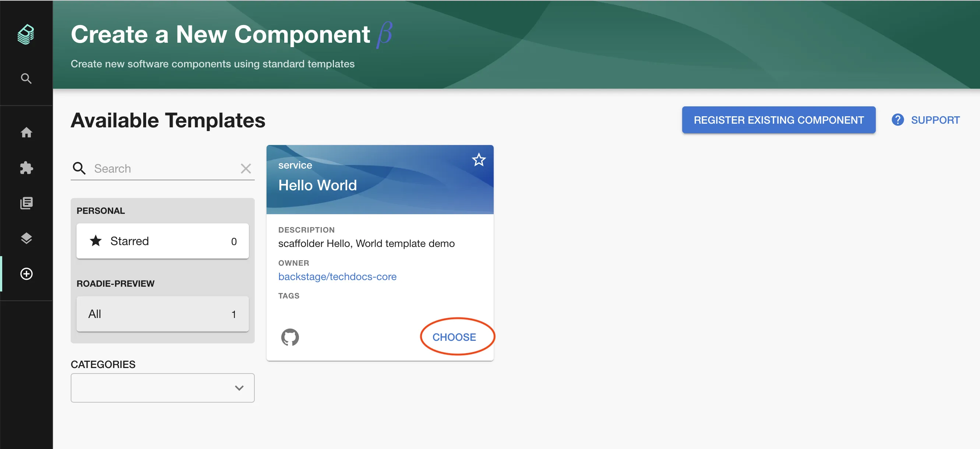Star the Hello World template
980x449 pixels.
pos(479,160)
